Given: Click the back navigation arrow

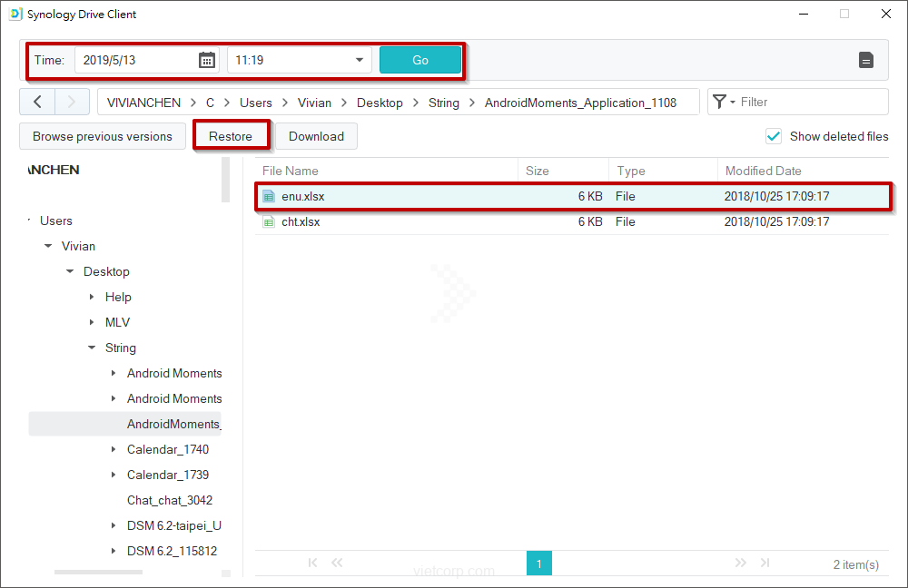Looking at the screenshot, I should [37, 102].
